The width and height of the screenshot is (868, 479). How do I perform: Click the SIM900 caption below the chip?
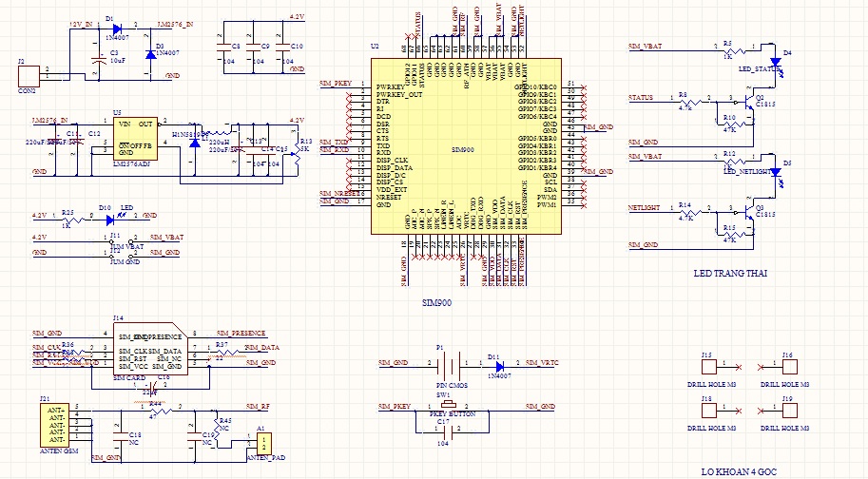(436, 303)
